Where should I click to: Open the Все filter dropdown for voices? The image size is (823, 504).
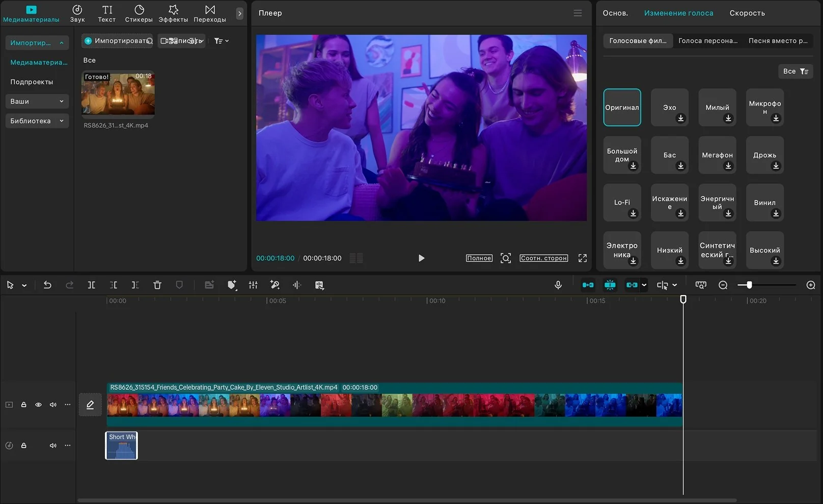pos(795,71)
